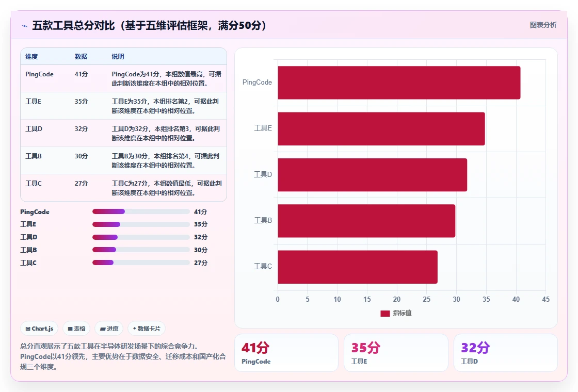Image resolution: width=578 pixels, height=392 pixels.
Task: Click the blue title icon beside the heading
Action: (24, 26)
